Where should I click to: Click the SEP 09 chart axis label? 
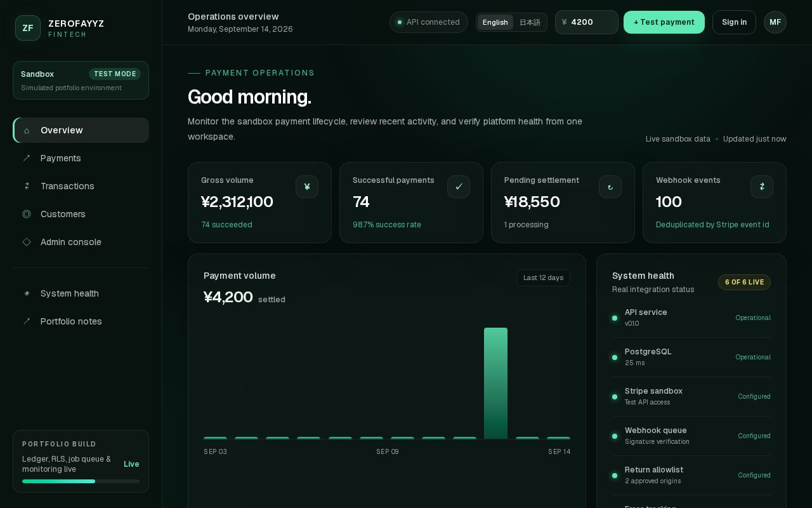coord(388,451)
